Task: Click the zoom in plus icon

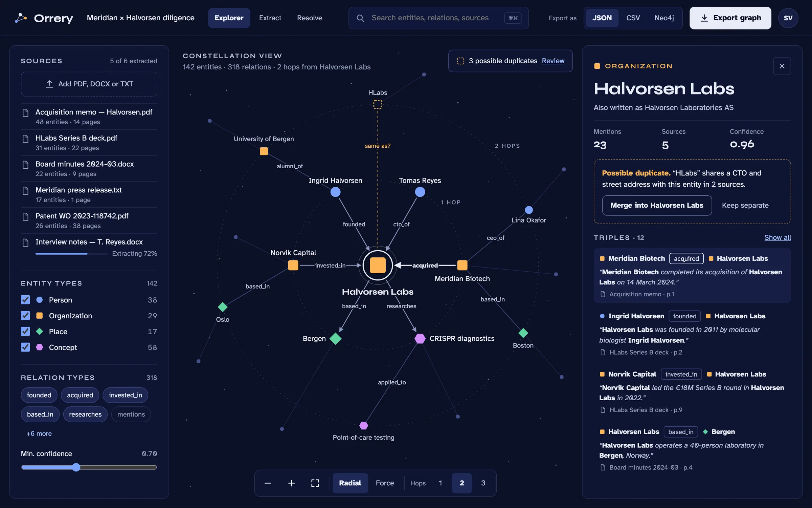Action: point(291,483)
